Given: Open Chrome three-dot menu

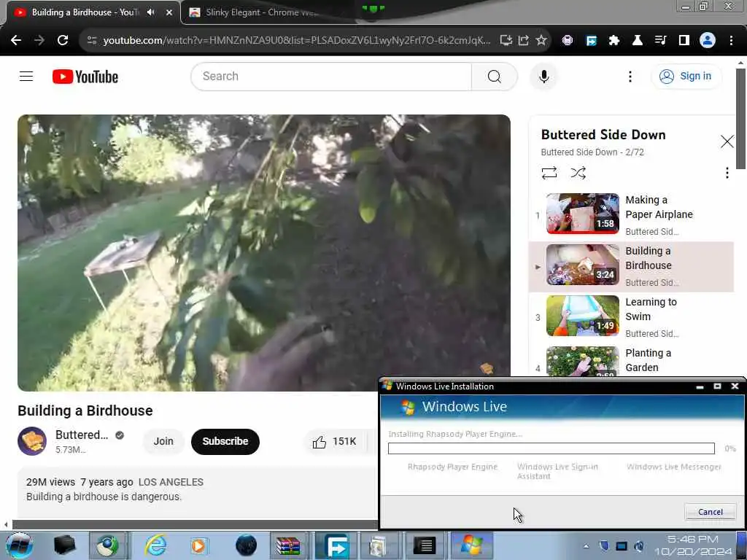Looking at the screenshot, I should pyautogui.click(x=731, y=41).
